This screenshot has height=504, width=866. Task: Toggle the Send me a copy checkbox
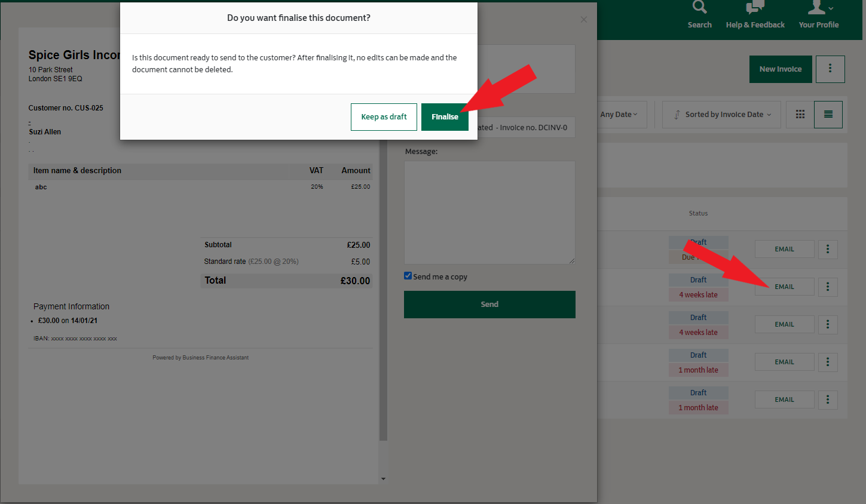408,276
